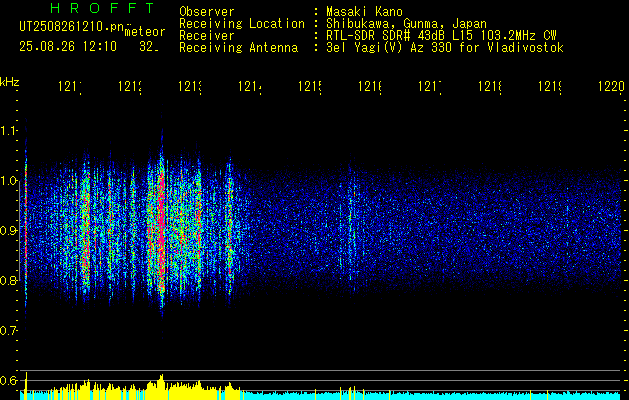This screenshot has height=400, width=629.
Task: Click the green 'HROFFT' title text
Action: point(102,8)
